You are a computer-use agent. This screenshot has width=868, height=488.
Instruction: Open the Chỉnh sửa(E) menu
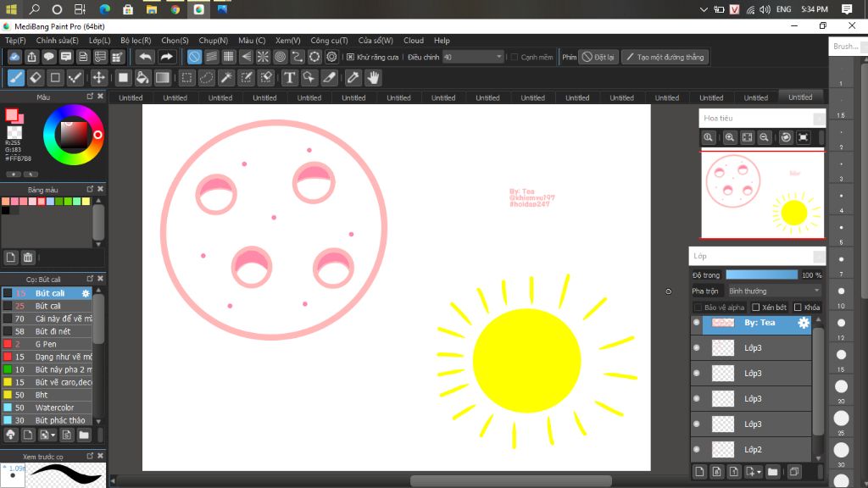(x=57, y=41)
